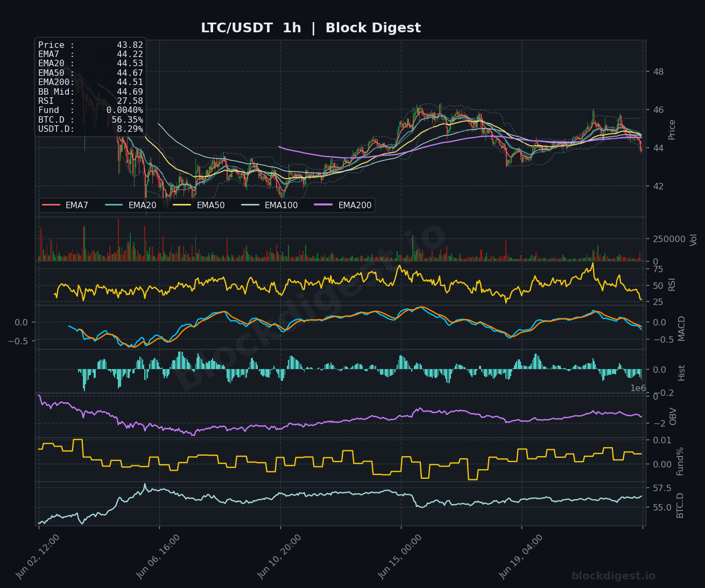
Task: Click the Vol axis label
Action: (x=693, y=239)
